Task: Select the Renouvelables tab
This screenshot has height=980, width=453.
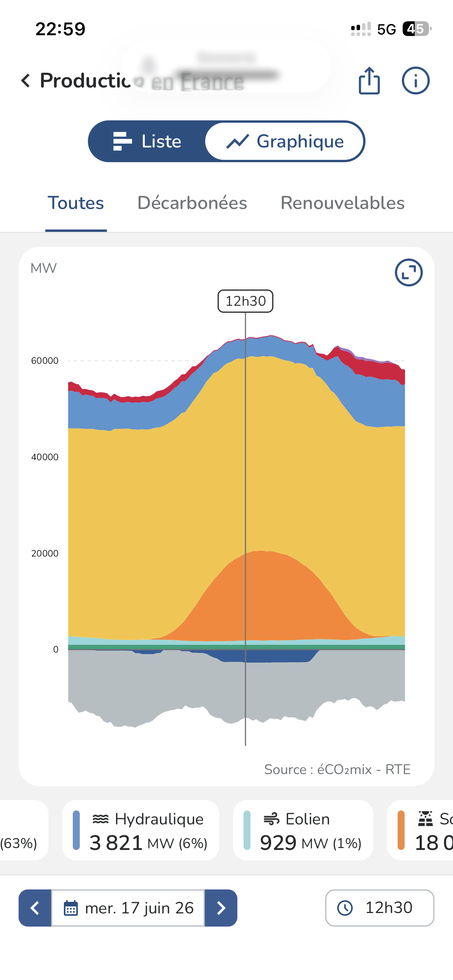Action: pyautogui.click(x=343, y=203)
